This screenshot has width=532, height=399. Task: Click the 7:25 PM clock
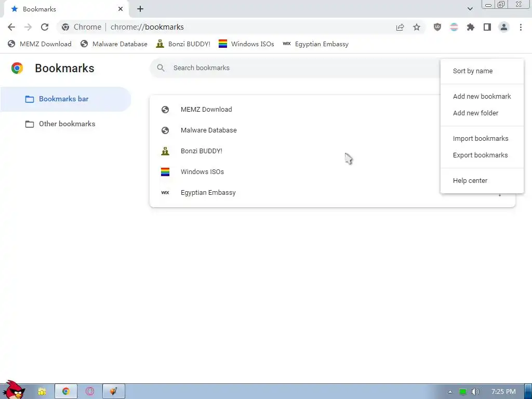click(x=503, y=392)
